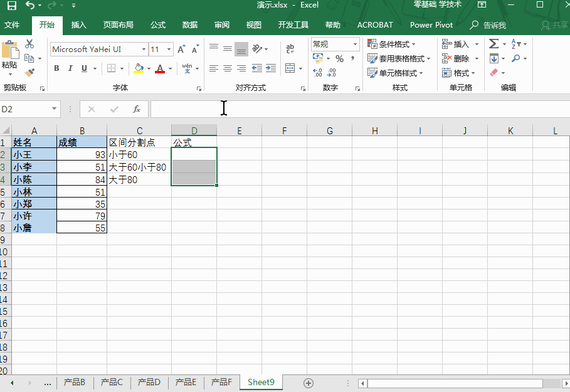Confirm formula entry with the checkmark
This screenshot has height=392, width=570.
(x=114, y=109)
